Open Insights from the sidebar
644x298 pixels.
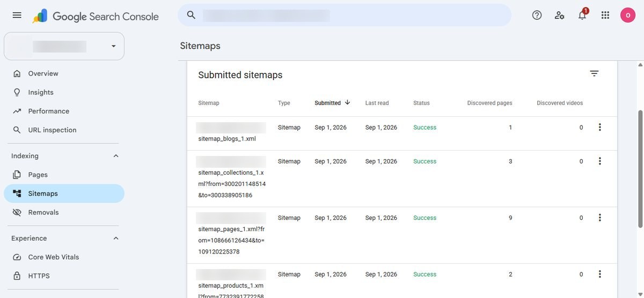coord(64,92)
